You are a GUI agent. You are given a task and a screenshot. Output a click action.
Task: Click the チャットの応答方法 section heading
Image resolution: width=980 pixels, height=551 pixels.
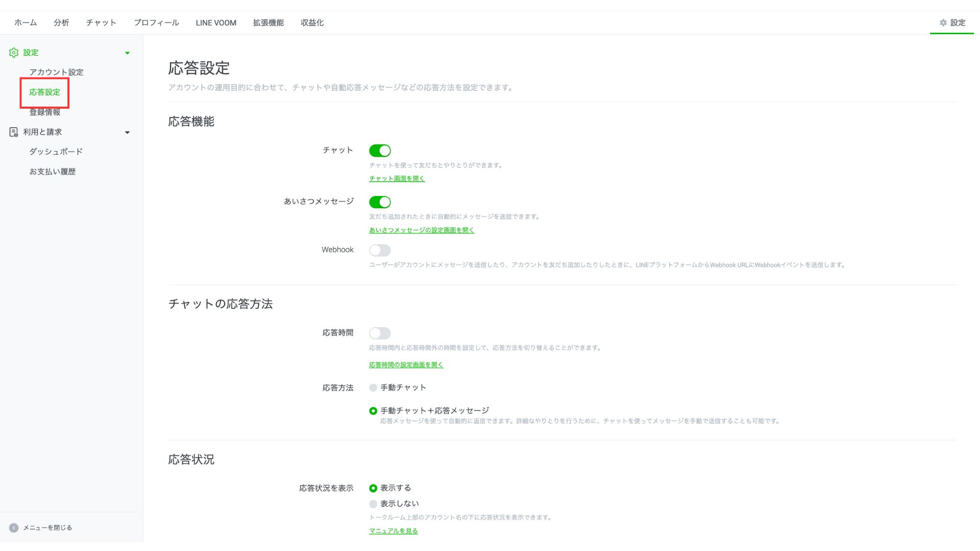pyautogui.click(x=220, y=304)
